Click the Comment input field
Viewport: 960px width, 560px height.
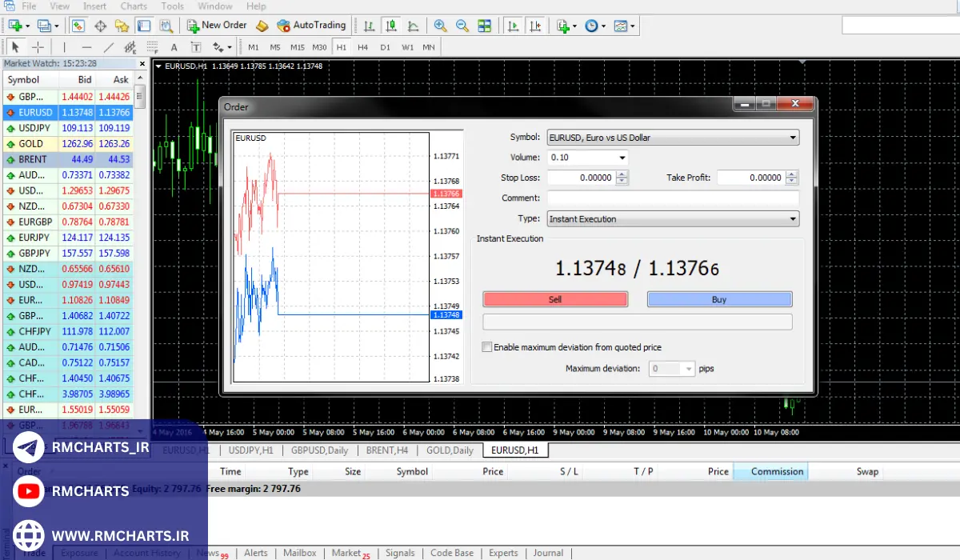click(673, 198)
